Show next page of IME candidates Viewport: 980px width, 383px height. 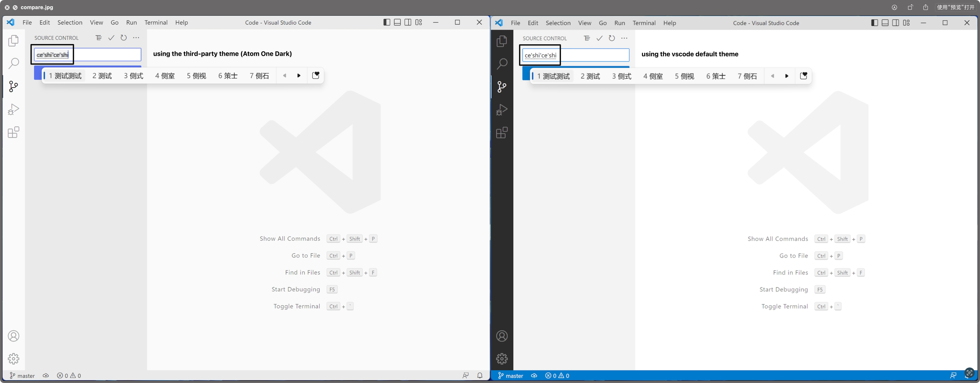coord(299,75)
